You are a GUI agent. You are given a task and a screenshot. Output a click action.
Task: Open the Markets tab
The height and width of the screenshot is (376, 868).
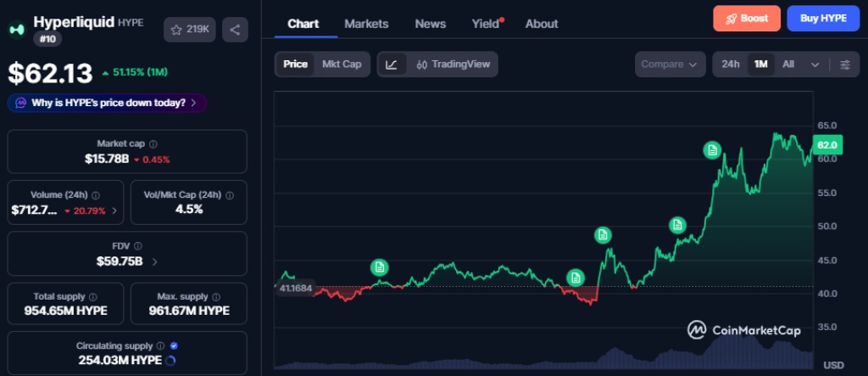tap(366, 24)
